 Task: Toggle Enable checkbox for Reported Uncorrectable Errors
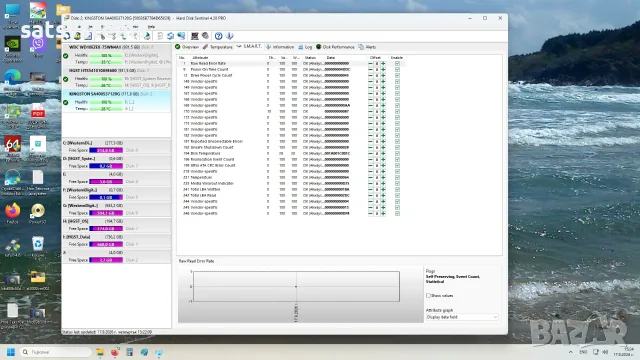pos(397,142)
